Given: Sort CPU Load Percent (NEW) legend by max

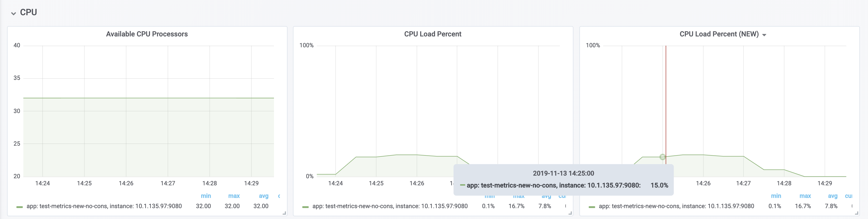Looking at the screenshot, I should (x=805, y=196).
